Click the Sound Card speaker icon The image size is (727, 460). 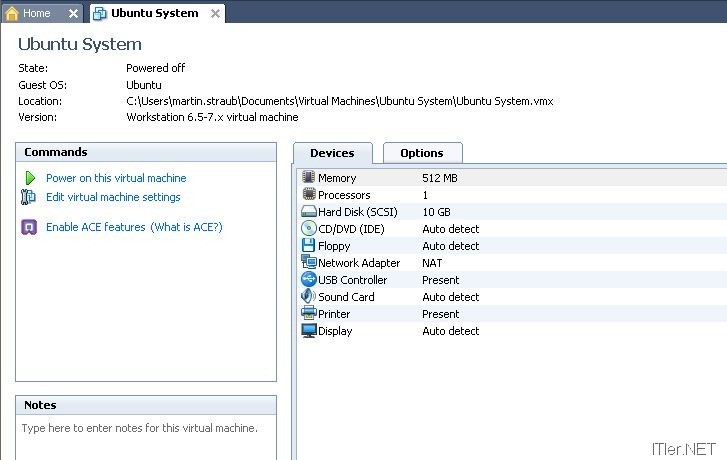click(308, 296)
